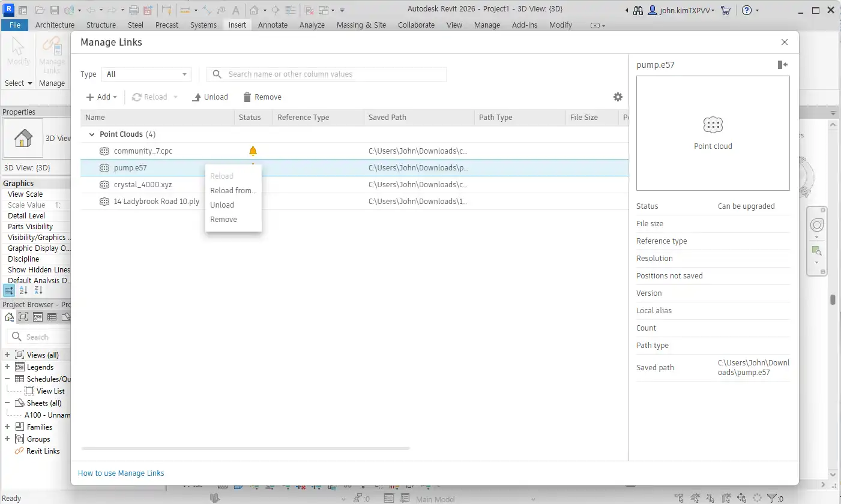Click the Remove button in toolbar
Image resolution: width=841 pixels, height=504 pixels.
262,97
